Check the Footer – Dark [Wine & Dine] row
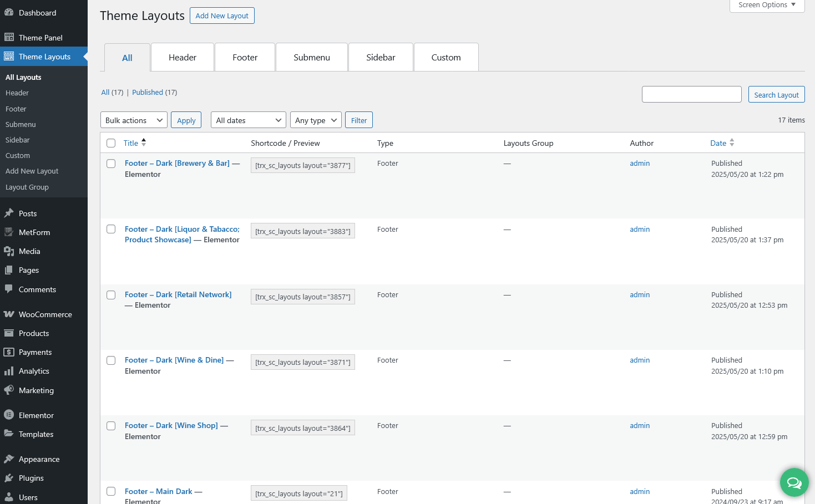 pos(111,360)
